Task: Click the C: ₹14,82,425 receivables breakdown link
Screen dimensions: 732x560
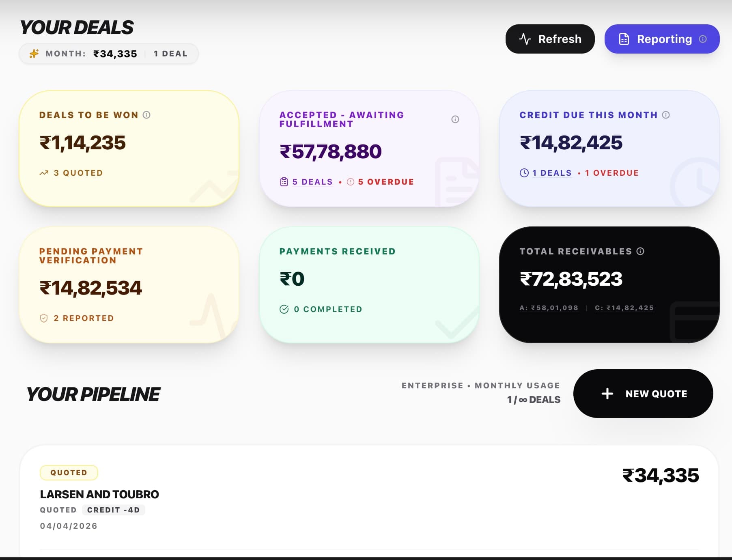Action: (625, 308)
